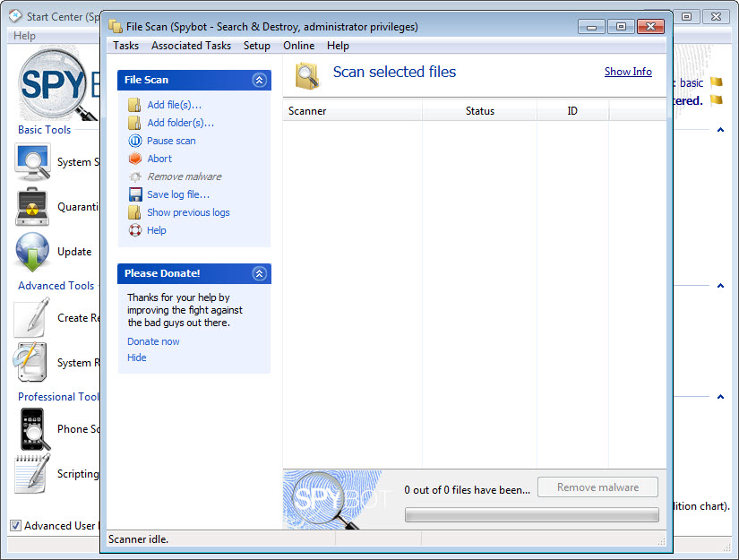
Task: Click the scan progress bar
Action: (531, 514)
